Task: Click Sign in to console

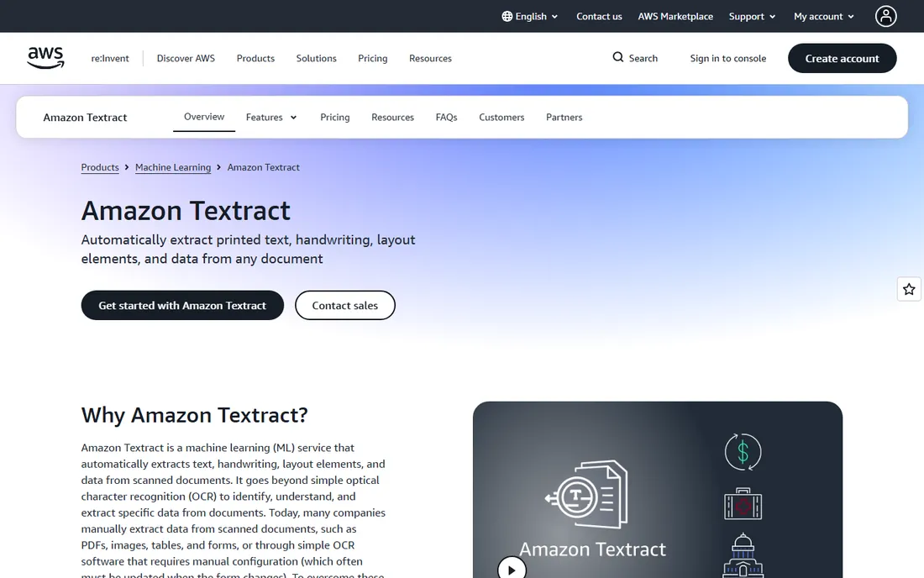Action: [727, 58]
